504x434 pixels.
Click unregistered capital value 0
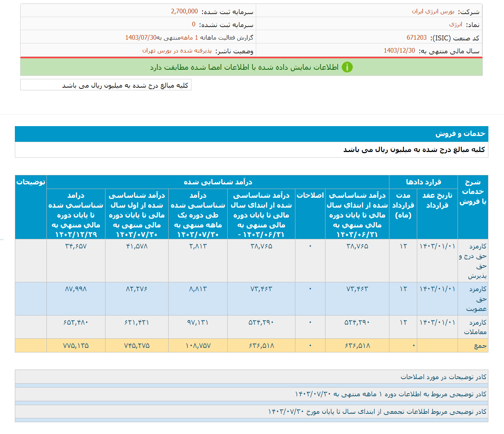tap(194, 24)
